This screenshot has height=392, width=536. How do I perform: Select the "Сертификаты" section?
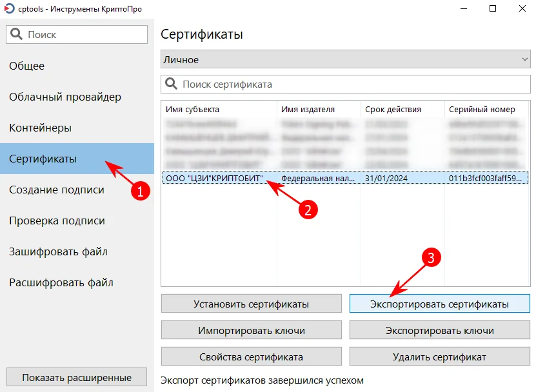point(48,159)
